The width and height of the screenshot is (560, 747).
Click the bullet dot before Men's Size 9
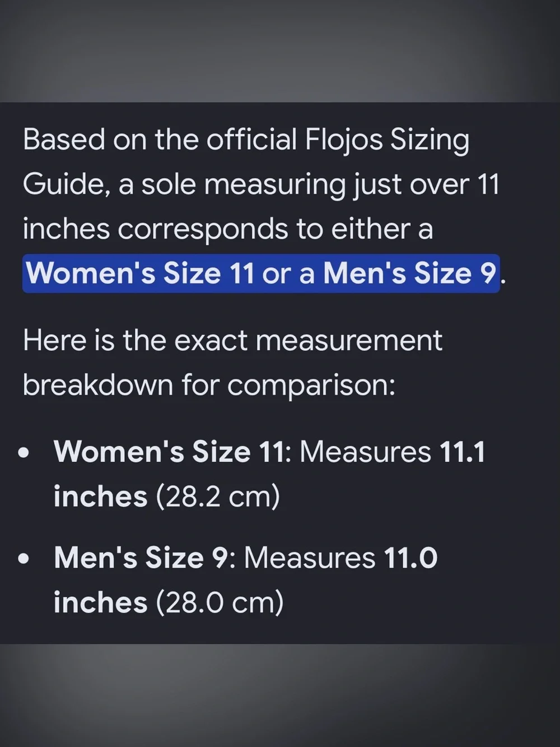click(24, 559)
